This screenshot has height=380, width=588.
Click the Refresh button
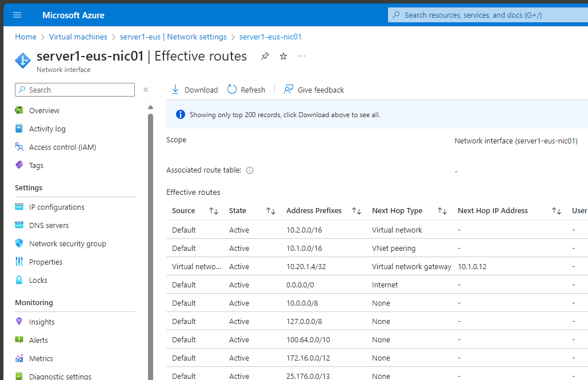tap(246, 90)
